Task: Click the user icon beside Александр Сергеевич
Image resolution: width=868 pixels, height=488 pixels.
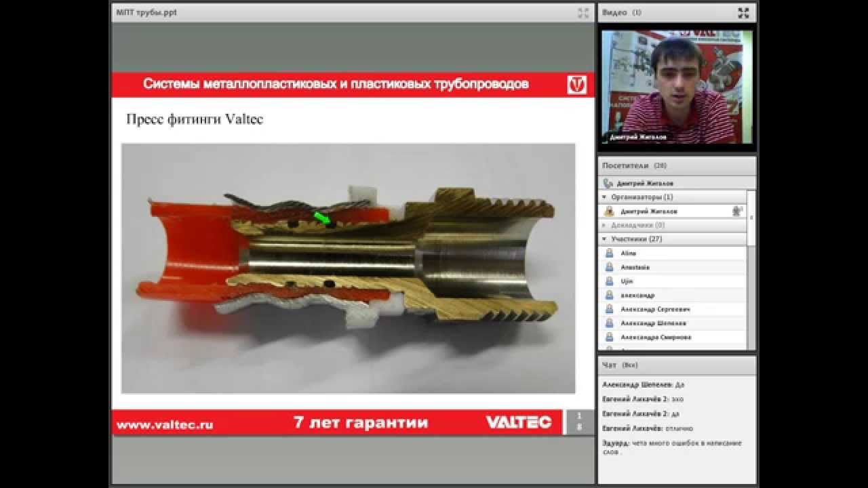Action: click(x=609, y=309)
